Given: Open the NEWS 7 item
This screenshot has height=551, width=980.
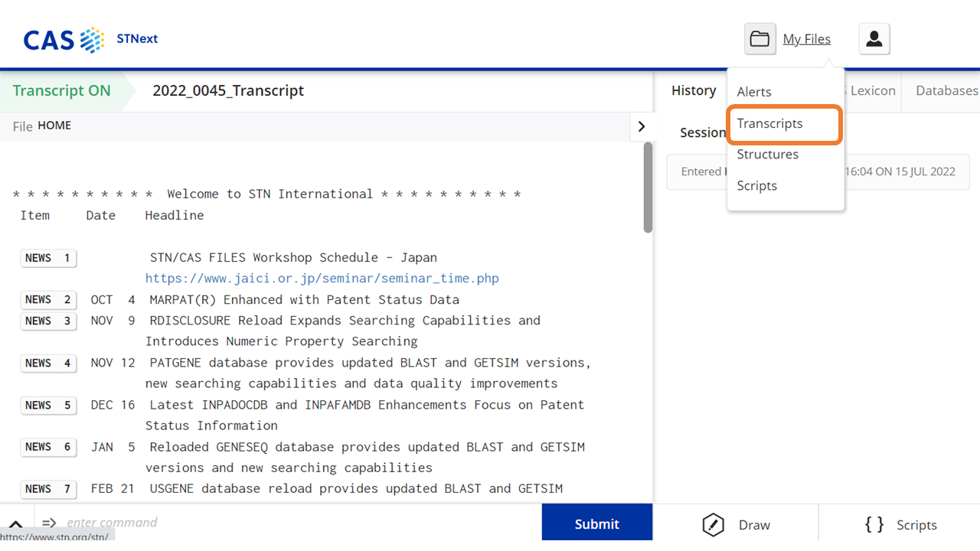Looking at the screenshot, I should pyautogui.click(x=48, y=489).
